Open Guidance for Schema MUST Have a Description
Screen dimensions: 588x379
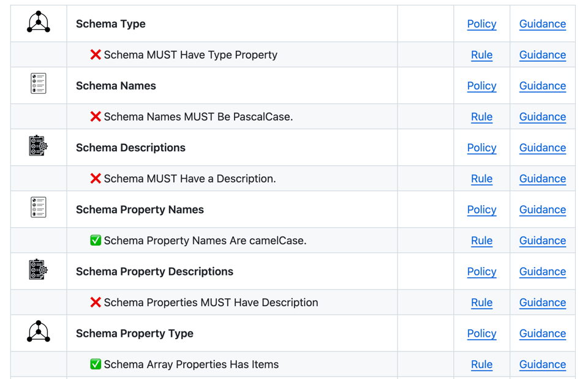tap(542, 178)
